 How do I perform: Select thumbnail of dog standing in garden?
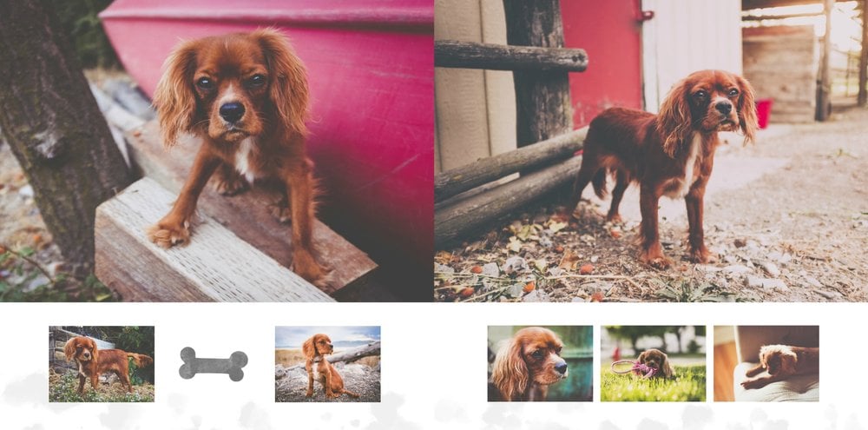coord(102,363)
